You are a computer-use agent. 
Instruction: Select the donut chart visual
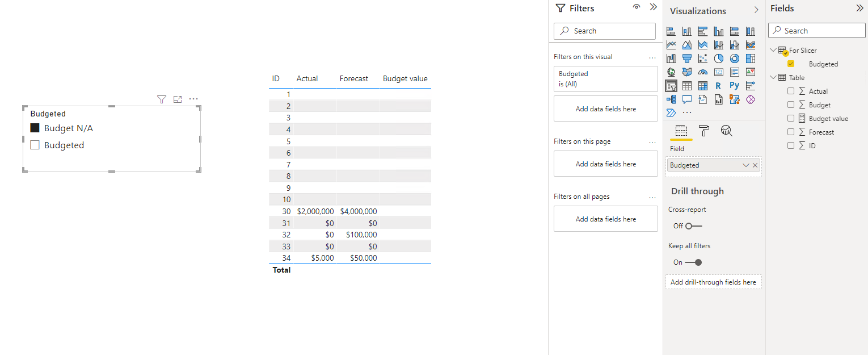click(735, 59)
